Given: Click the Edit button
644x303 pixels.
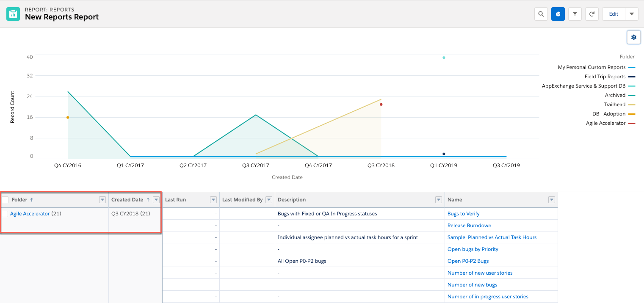Looking at the screenshot, I should tap(614, 14).
